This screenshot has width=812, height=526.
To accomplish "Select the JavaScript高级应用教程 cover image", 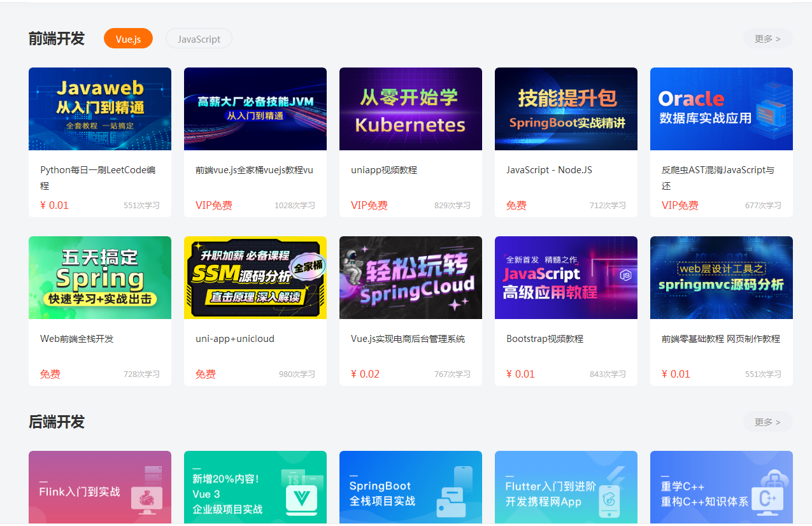I will tap(566, 278).
